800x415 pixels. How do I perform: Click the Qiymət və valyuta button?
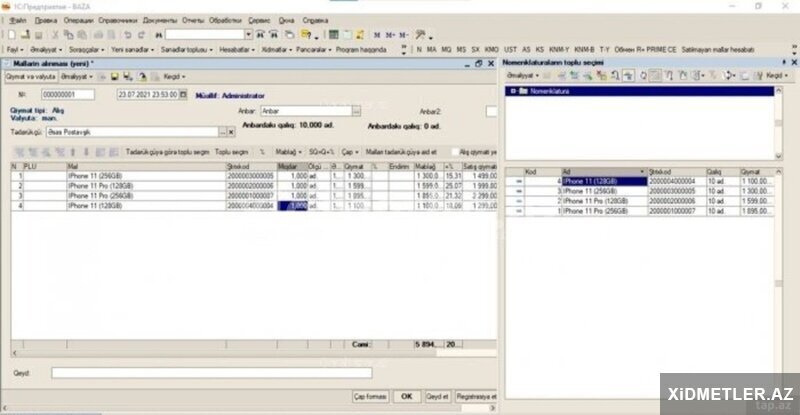pos(31,76)
